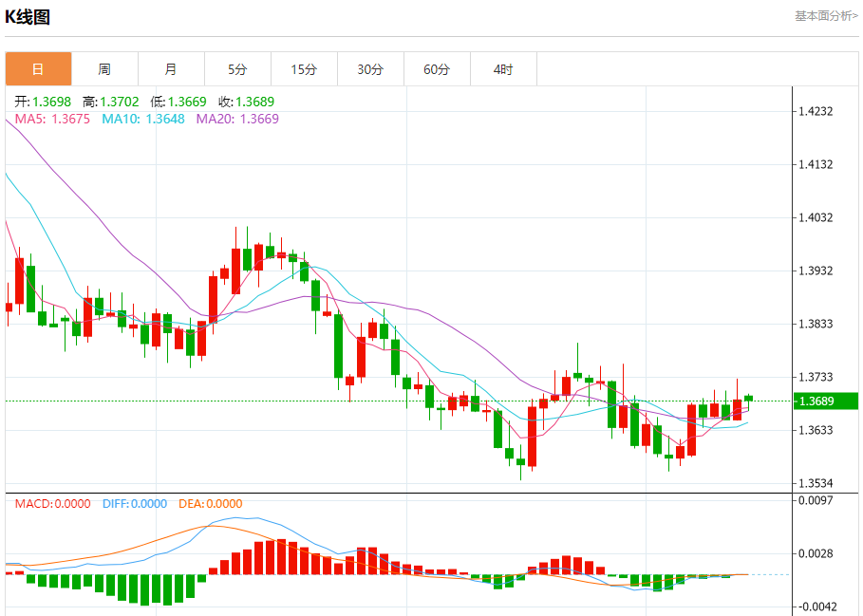
Task: Click the lowest green candlestick near 1.3534
Action: 520,461
